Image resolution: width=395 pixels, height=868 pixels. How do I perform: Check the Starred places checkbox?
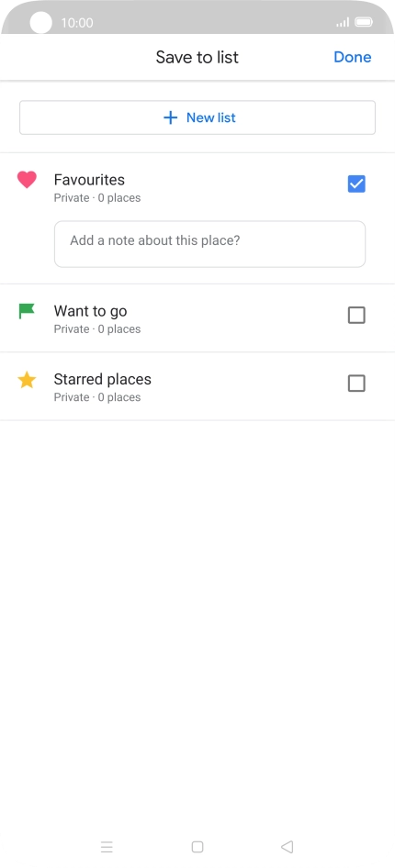(x=356, y=383)
